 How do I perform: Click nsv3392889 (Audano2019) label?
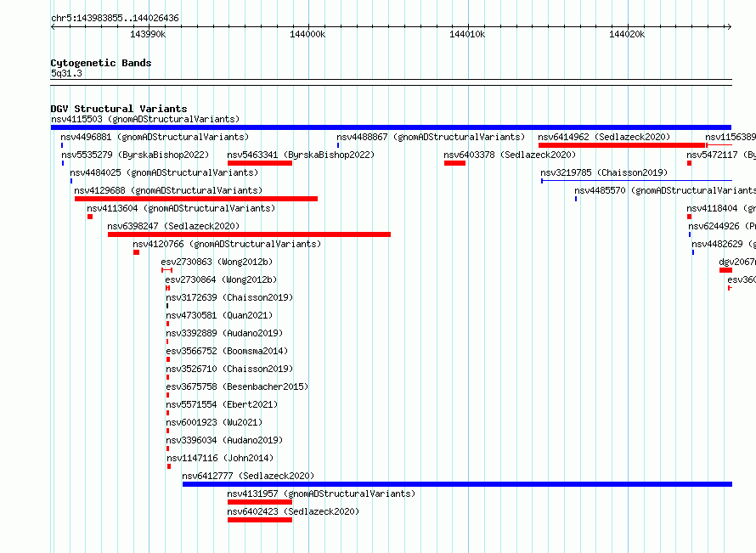(x=224, y=333)
